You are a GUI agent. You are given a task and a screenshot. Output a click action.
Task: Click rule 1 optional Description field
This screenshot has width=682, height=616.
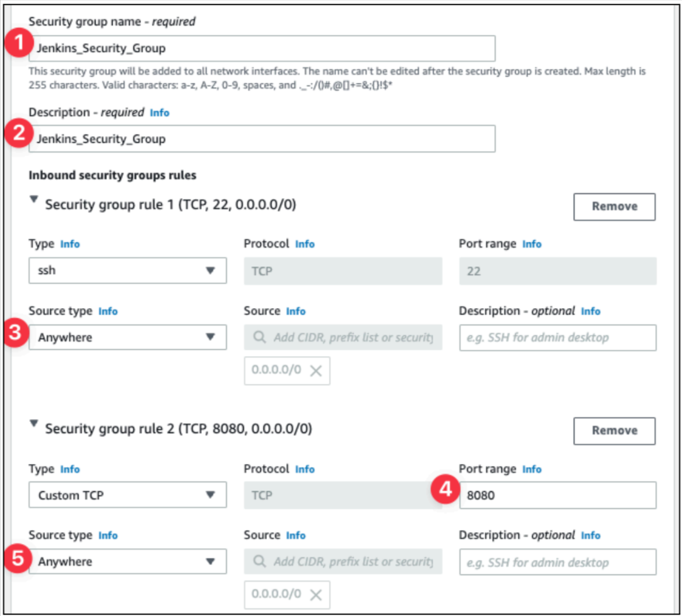(558, 338)
